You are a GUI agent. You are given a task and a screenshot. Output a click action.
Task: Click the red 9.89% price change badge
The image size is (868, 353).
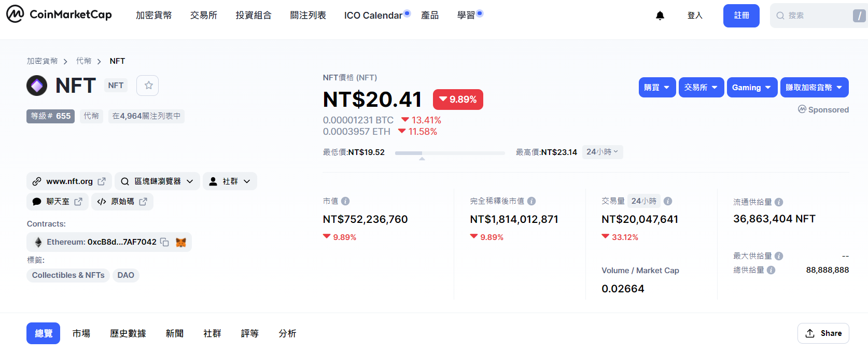[x=458, y=100]
